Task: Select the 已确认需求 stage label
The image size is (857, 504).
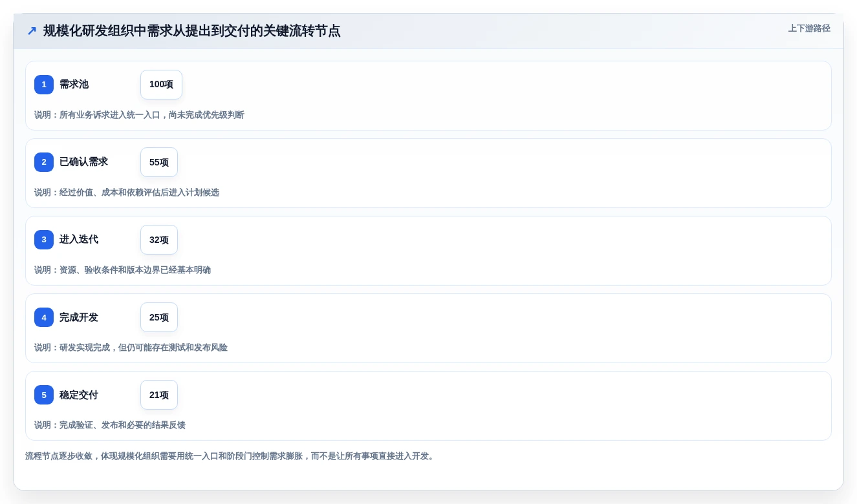Action: pyautogui.click(x=83, y=162)
